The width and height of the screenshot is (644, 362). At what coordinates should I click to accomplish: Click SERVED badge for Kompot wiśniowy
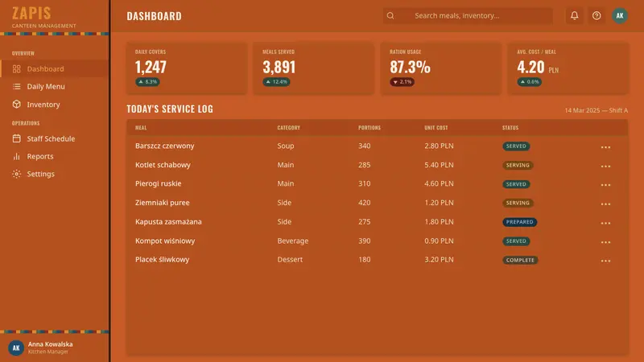coord(516,241)
